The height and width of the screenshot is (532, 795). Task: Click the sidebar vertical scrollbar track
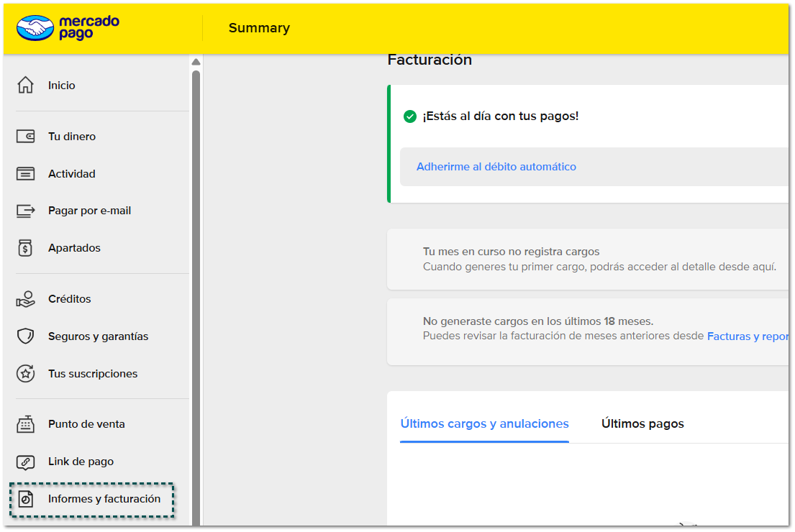[x=196, y=288]
